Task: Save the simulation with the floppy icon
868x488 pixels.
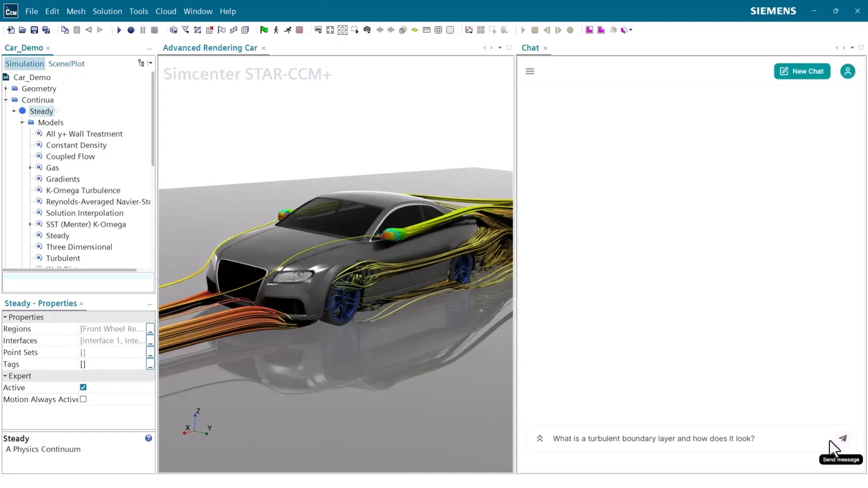Action: click(x=34, y=30)
